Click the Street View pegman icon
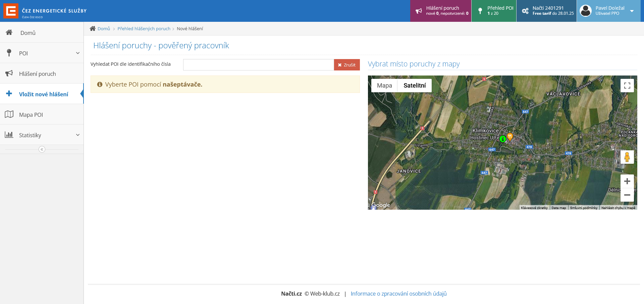The height and width of the screenshot is (304, 644). coord(627,157)
